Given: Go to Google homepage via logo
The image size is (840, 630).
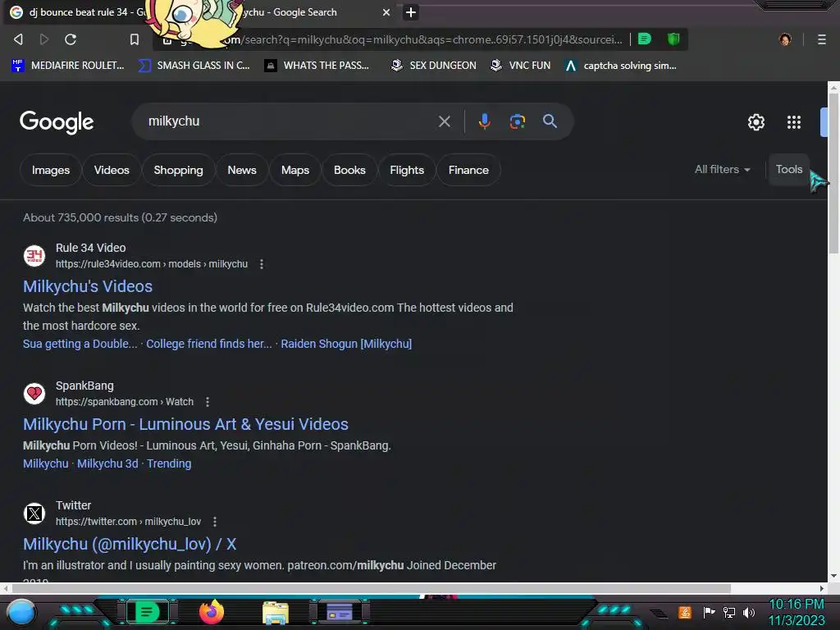Looking at the screenshot, I should tap(57, 122).
